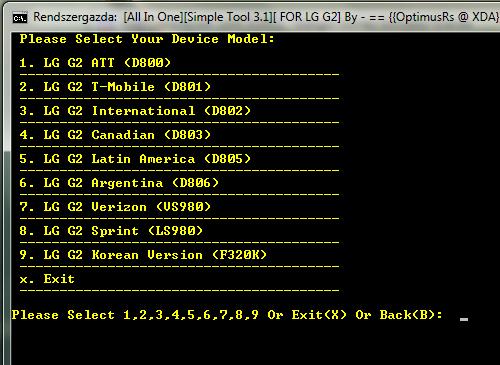Select the '2. LG G2 T-Mobile (D801)' line

coord(115,87)
